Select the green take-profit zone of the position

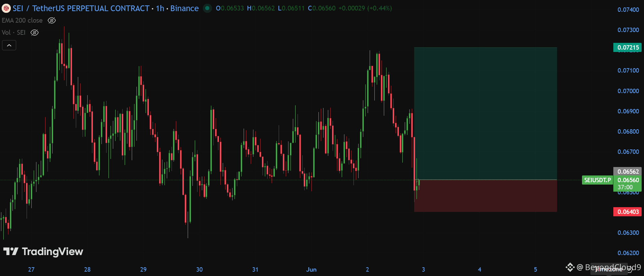tap(486, 114)
